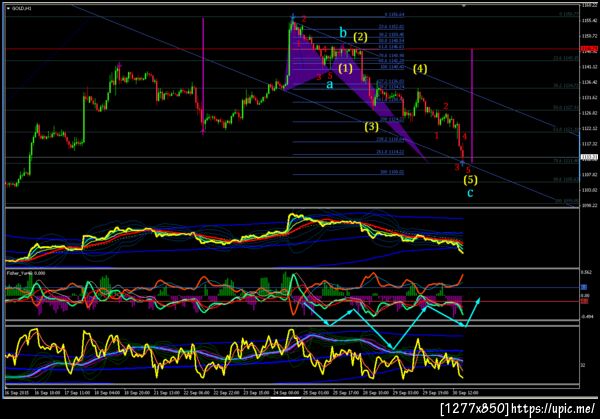Viewport: 600px width, 419px height.
Task: Click the '21 Sep 13:00' time axis label
Action: (x=167, y=393)
